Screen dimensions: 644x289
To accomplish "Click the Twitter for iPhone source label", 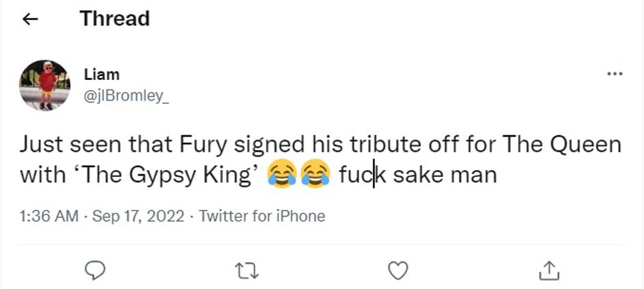I will point(262,217).
